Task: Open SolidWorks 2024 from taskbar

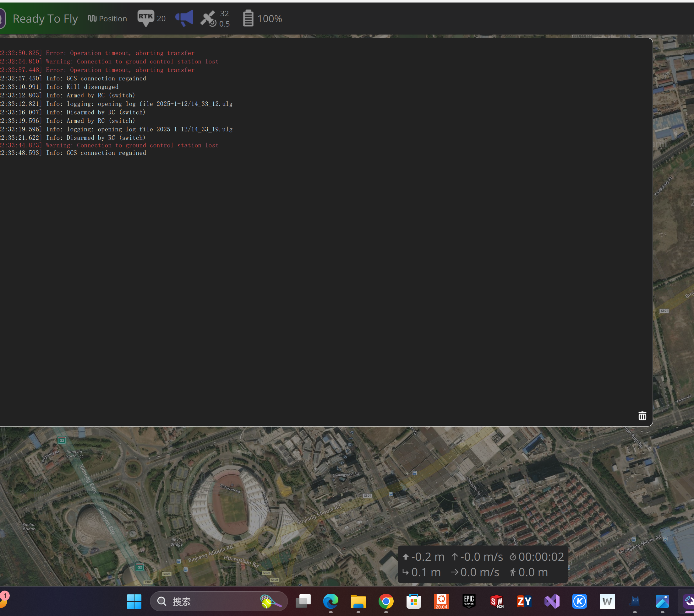Action: [496, 602]
